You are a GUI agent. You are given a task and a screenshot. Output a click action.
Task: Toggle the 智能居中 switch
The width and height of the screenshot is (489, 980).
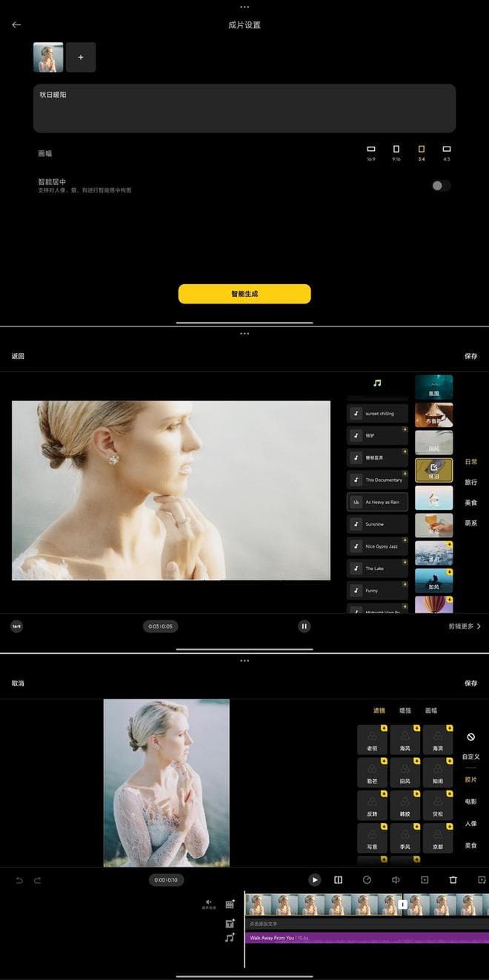pos(441,186)
